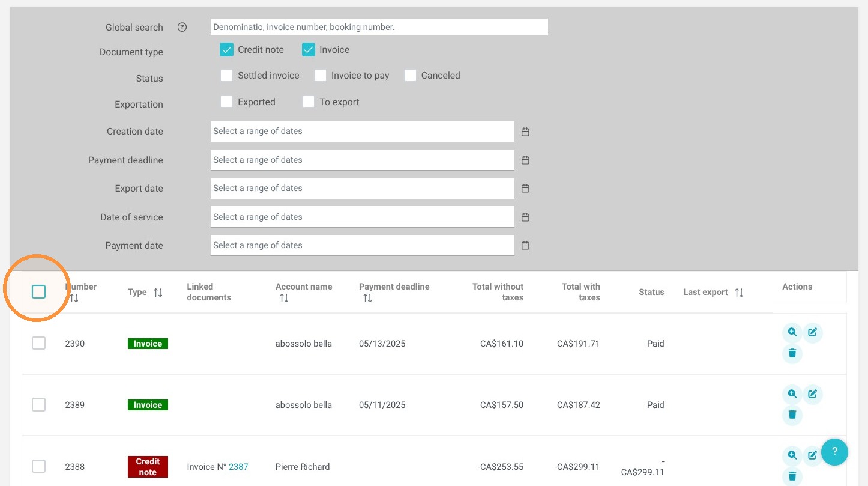This screenshot has width=868, height=486.
Task: Tick the select-all header checkbox
Action: point(38,292)
